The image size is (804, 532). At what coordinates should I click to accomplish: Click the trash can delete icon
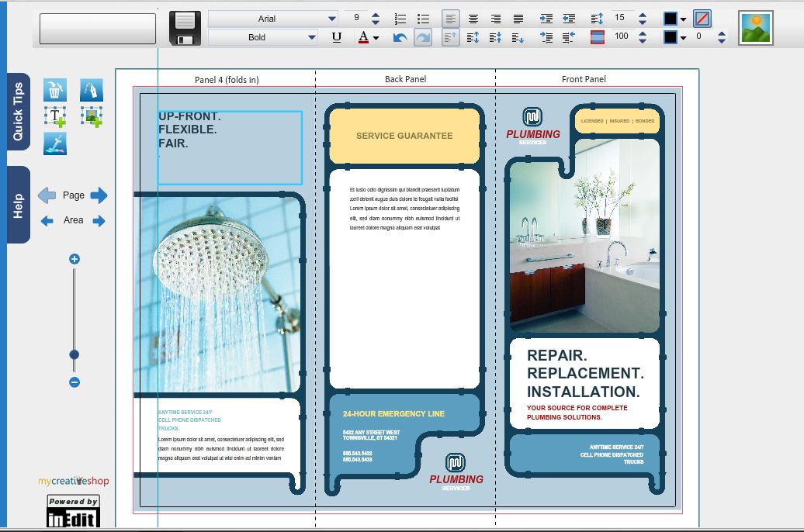[x=54, y=90]
